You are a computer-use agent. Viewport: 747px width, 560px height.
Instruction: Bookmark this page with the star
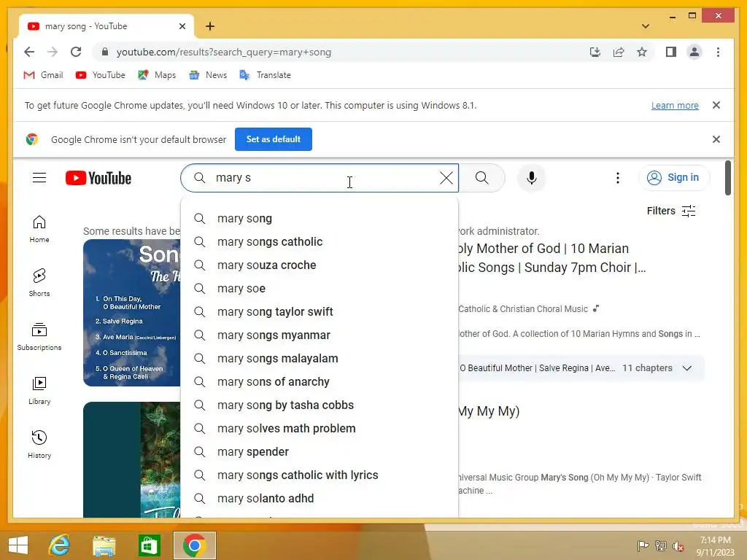(x=642, y=52)
